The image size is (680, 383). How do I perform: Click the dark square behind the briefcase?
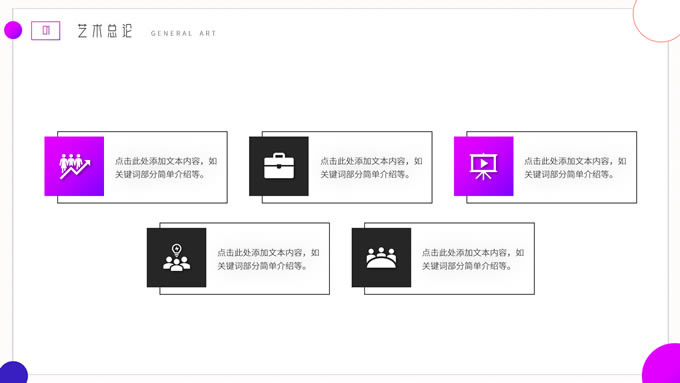click(x=279, y=166)
